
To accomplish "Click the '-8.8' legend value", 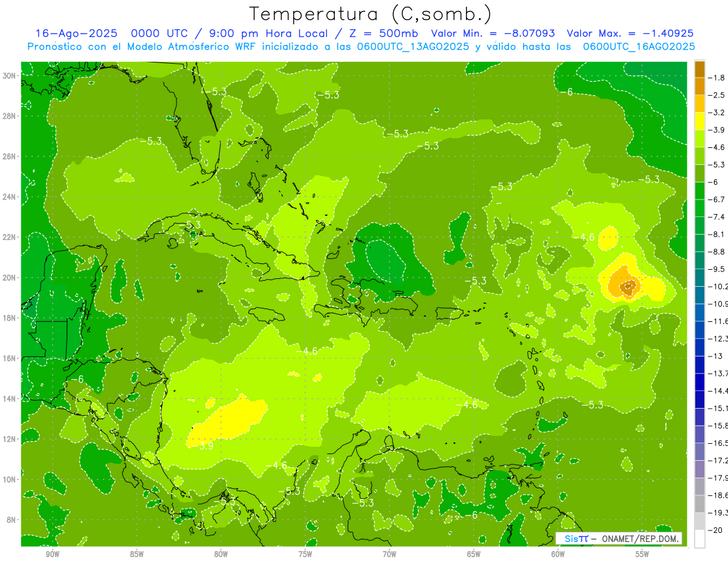I will [716, 252].
